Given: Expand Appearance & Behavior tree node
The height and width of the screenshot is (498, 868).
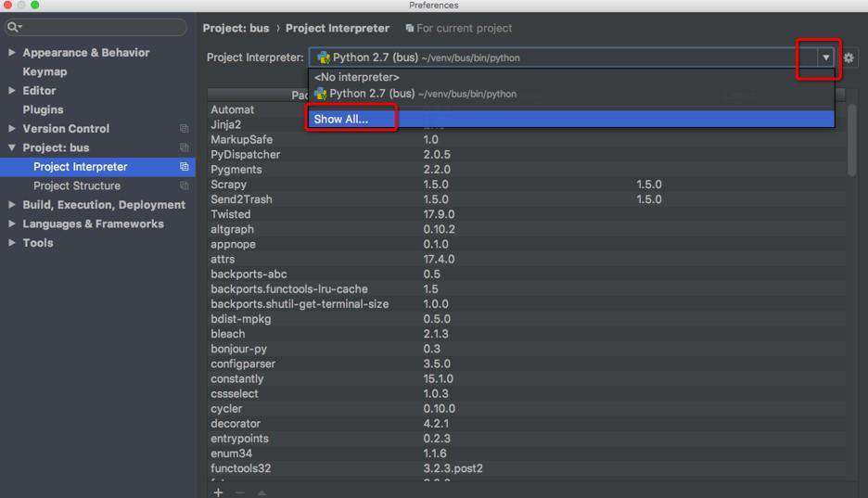Looking at the screenshot, I should coord(12,53).
